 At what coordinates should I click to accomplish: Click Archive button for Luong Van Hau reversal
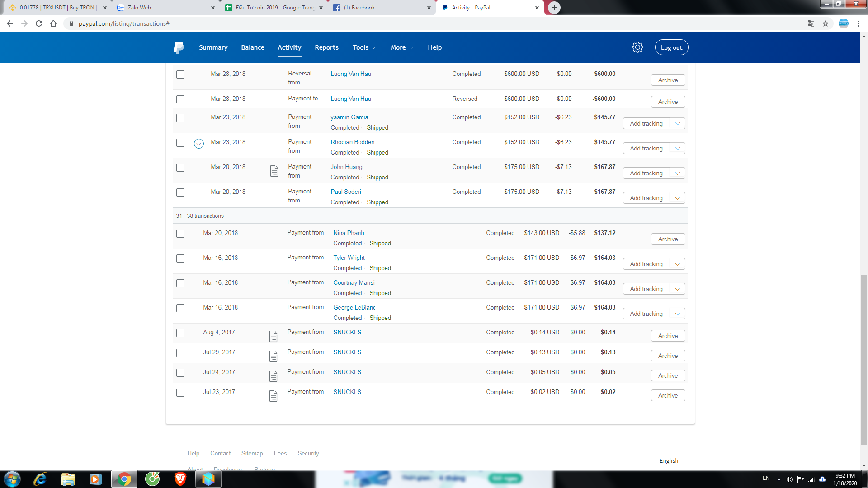(x=668, y=80)
